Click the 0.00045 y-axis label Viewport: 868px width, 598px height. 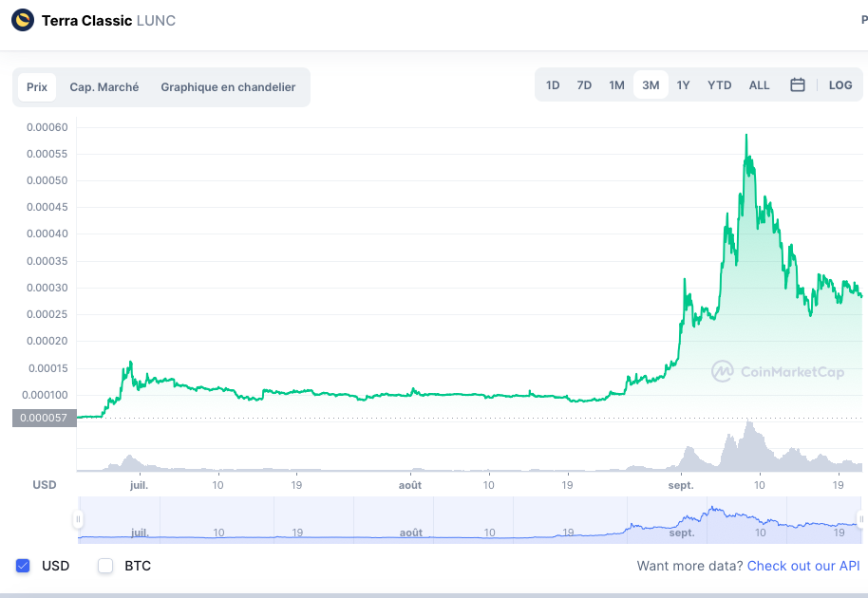click(x=47, y=207)
